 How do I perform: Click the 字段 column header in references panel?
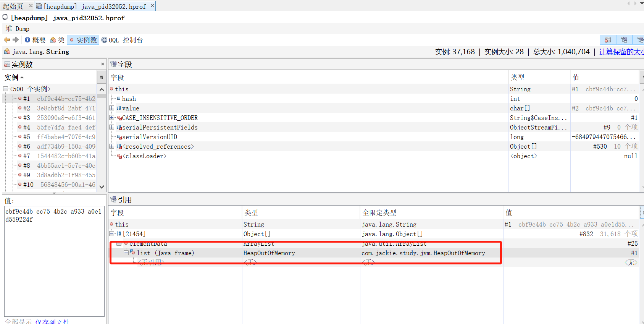click(175, 212)
